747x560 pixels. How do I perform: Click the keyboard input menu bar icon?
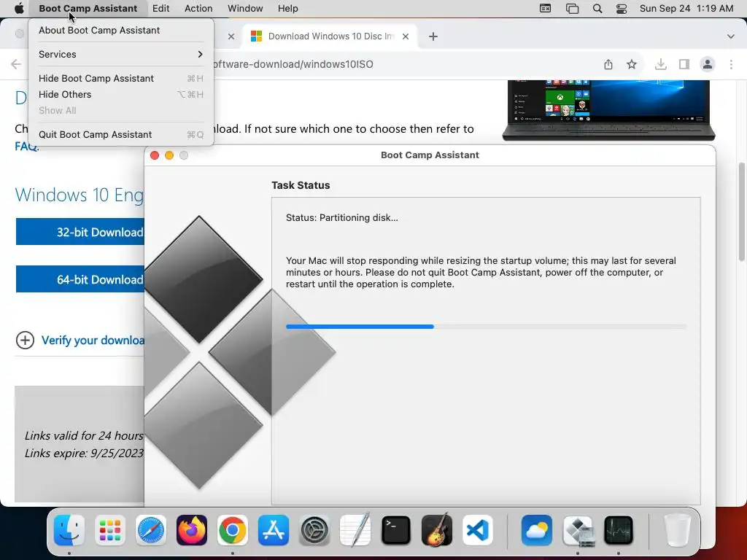pos(545,8)
